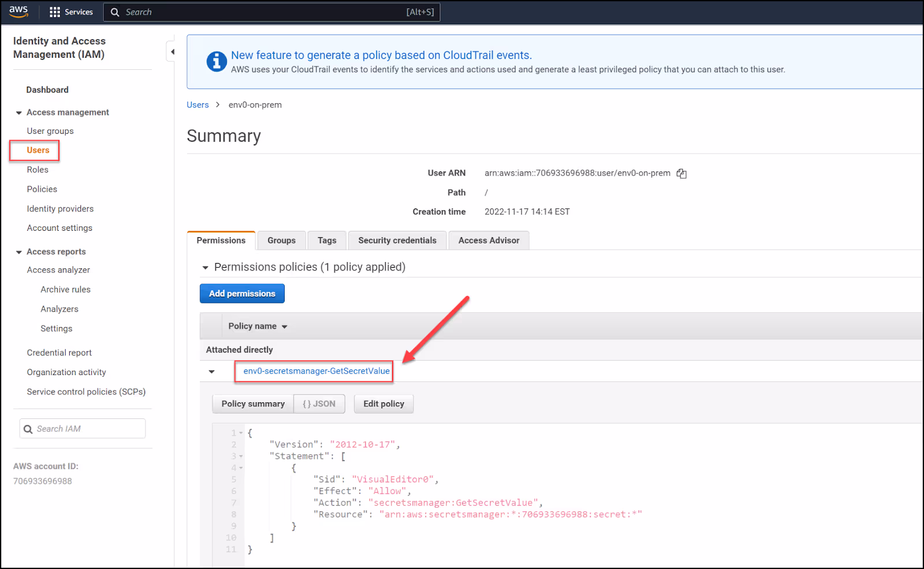This screenshot has width=924, height=569.
Task: Open the CloudTrail policy generation feature link
Action: point(381,55)
